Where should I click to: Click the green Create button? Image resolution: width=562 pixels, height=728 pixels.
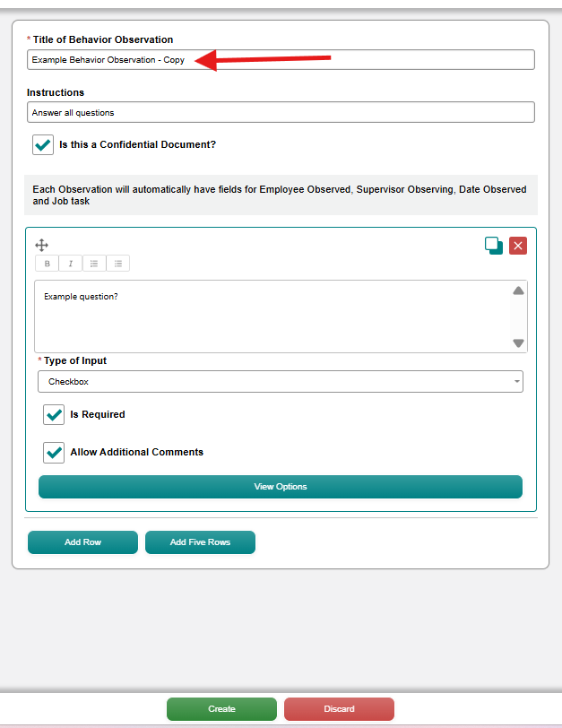221,709
